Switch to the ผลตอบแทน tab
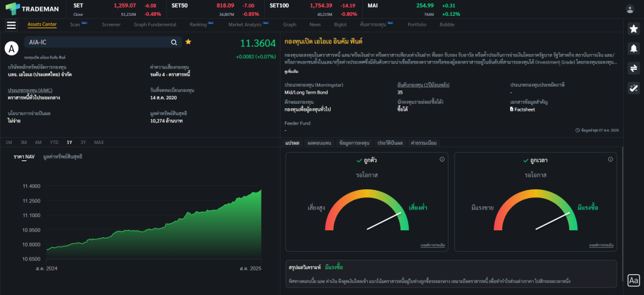The image size is (644, 295). [319, 143]
